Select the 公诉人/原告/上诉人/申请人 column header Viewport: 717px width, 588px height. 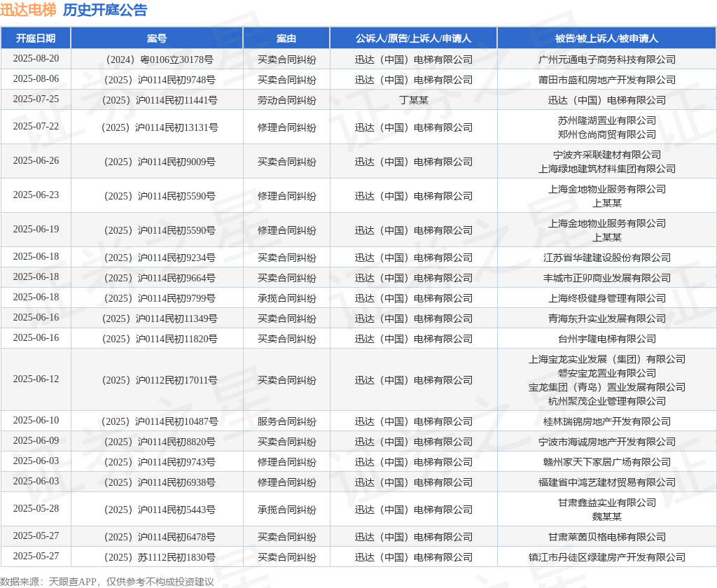[413, 38]
